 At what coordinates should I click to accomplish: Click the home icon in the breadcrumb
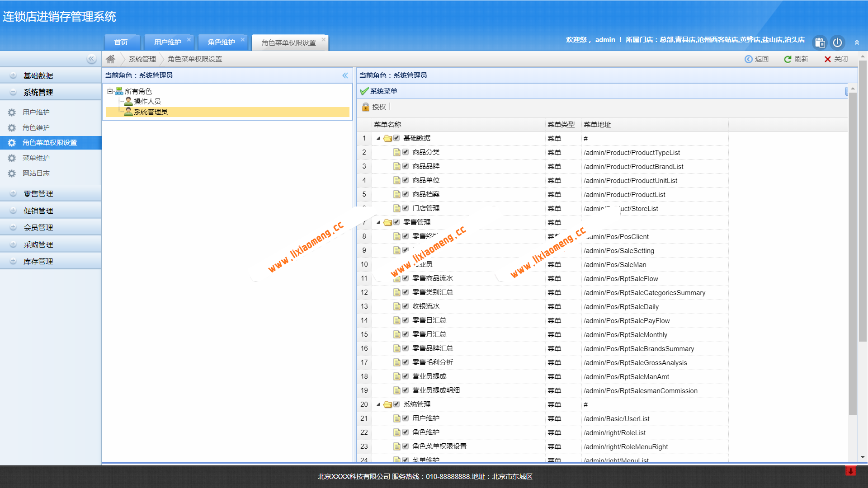click(110, 59)
